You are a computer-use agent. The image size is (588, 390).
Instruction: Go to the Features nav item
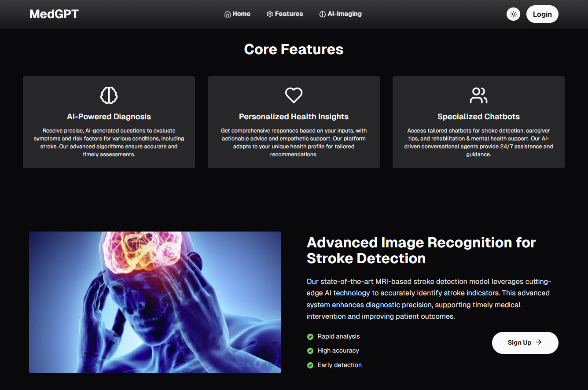(285, 14)
